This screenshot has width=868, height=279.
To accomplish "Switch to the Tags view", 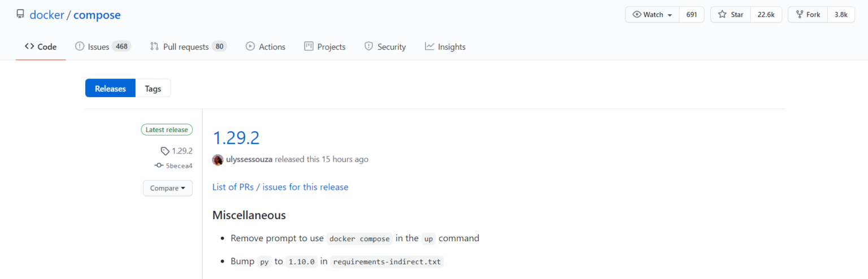I will point(153,89).
